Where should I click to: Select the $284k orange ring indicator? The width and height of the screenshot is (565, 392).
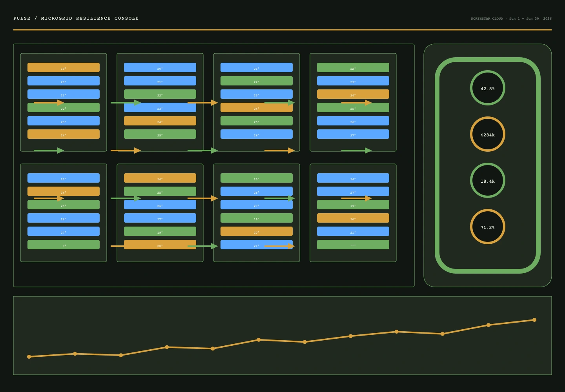[x=488, y=134]
